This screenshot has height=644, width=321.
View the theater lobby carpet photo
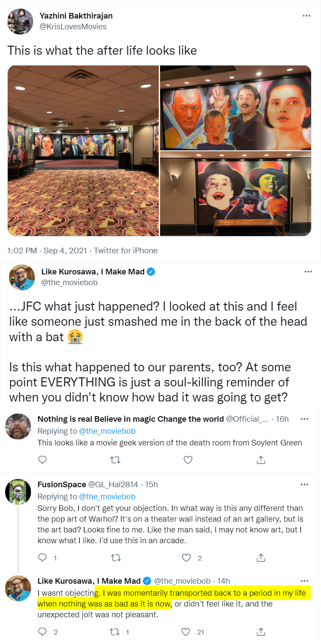coord(83,150)
